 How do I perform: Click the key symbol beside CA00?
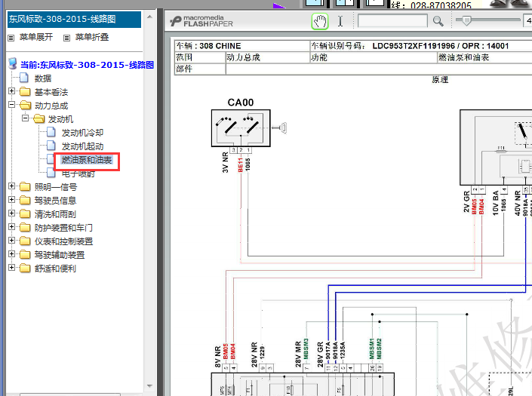(x=280, y=127)
